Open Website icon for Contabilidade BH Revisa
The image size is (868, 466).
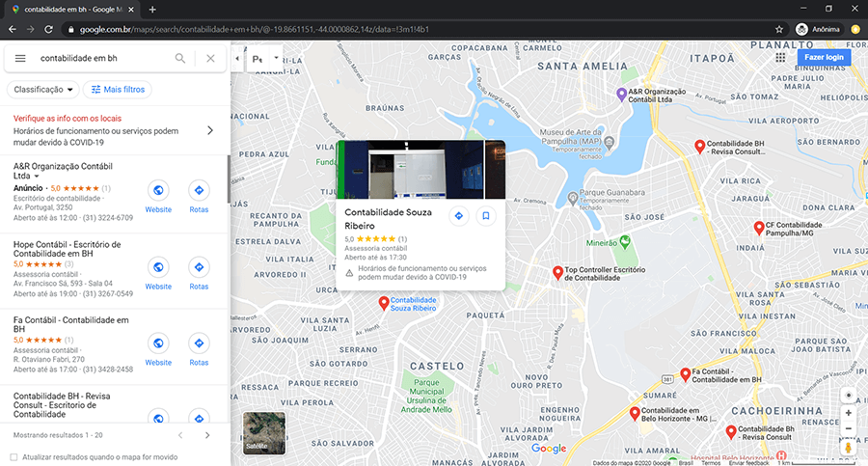pos(158,417)
